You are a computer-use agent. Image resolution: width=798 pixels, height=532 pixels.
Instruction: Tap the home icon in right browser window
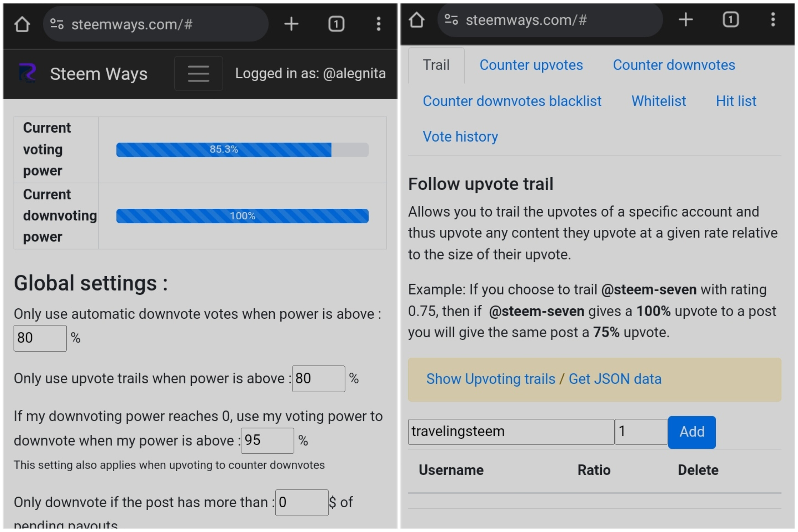(x=416, y=20)
